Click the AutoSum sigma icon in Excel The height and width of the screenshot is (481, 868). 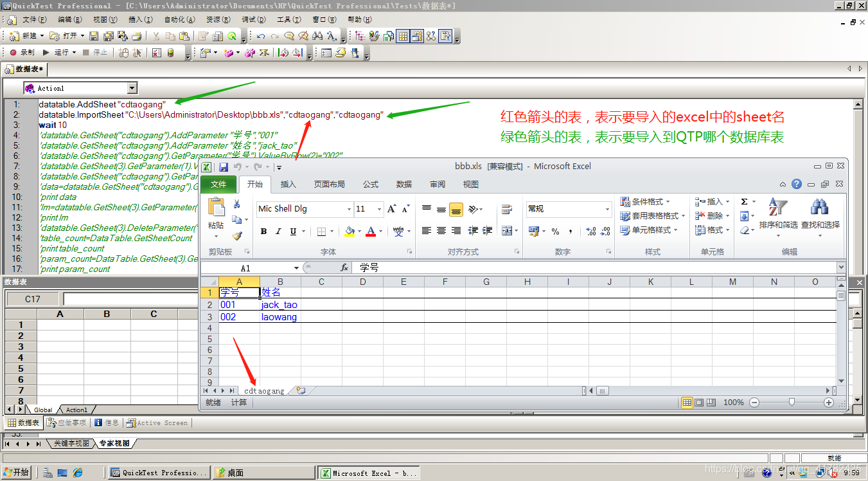click(744, 201)
